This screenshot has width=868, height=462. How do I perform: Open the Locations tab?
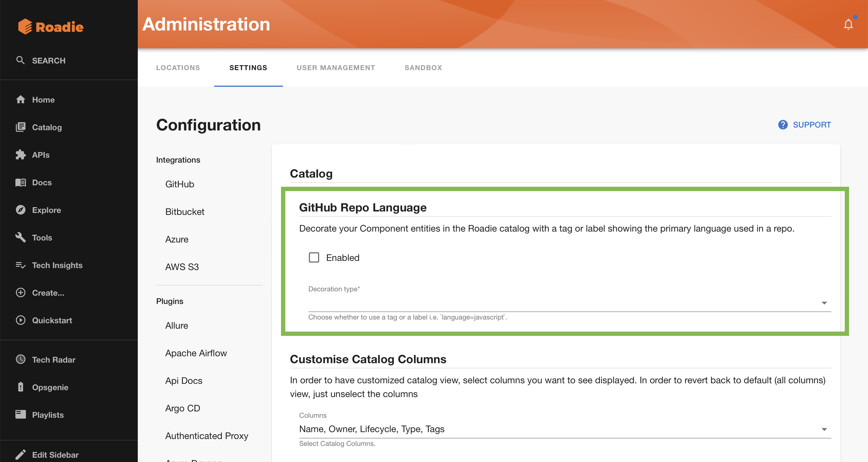(x=178, y=67)
